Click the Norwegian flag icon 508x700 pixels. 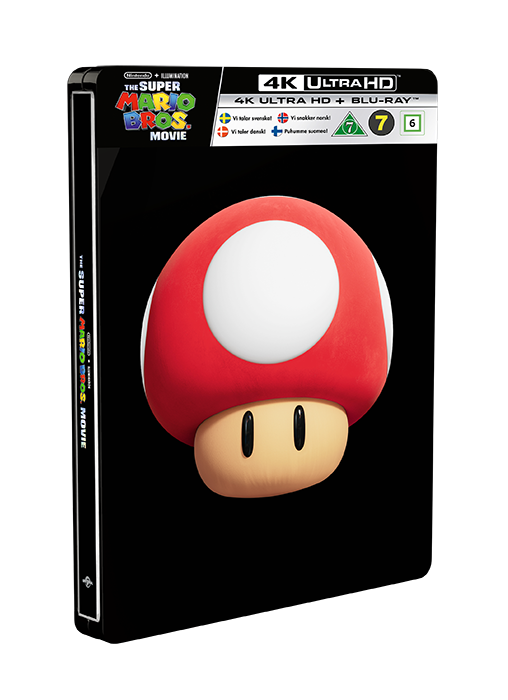click(x=283, y=118)
